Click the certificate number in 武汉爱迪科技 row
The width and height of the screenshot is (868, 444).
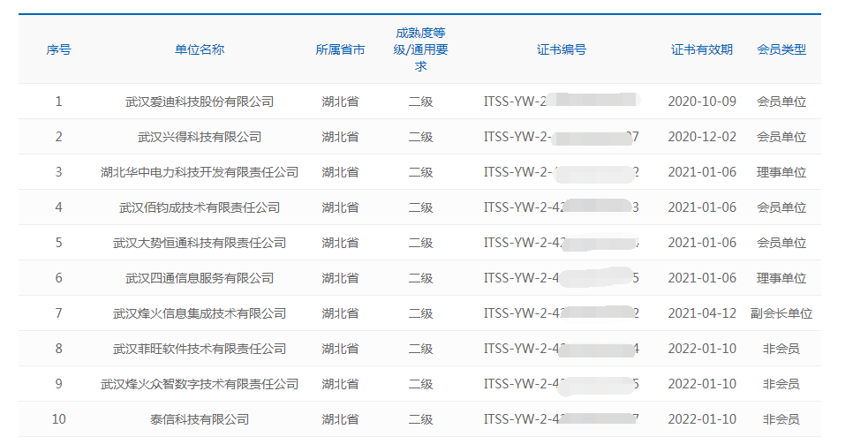click(562, 102)
